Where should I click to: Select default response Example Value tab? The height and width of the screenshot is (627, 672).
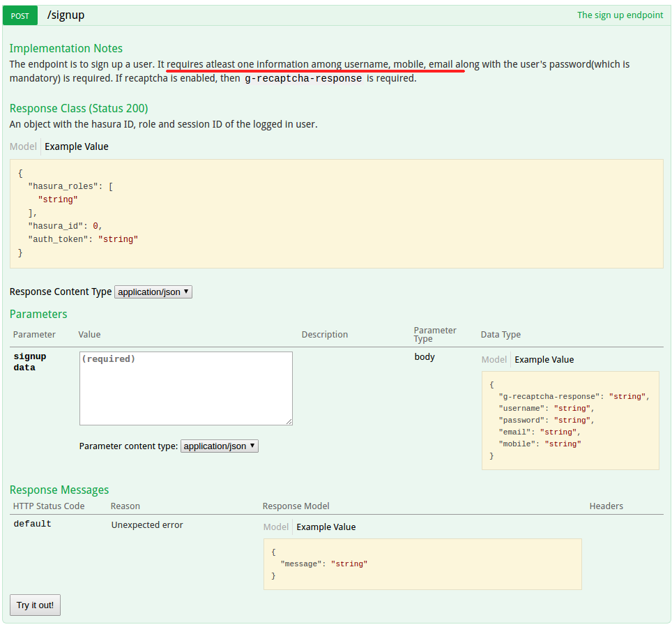[x=326, y=527]
